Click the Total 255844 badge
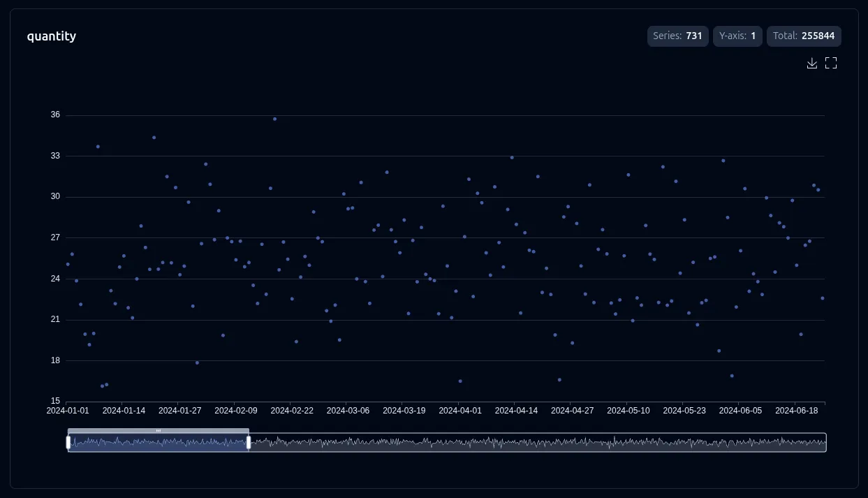The height and width of the screenshot is (498, 868). (804, 36)
